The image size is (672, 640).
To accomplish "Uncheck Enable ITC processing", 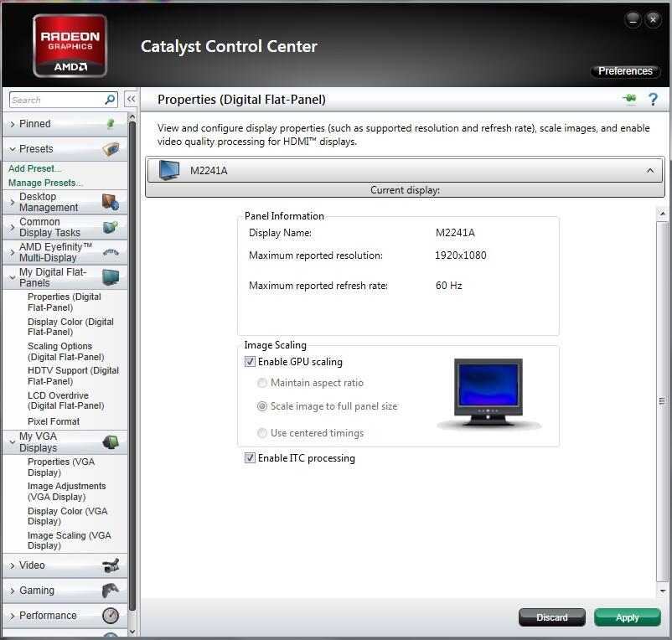I will 250,458.
